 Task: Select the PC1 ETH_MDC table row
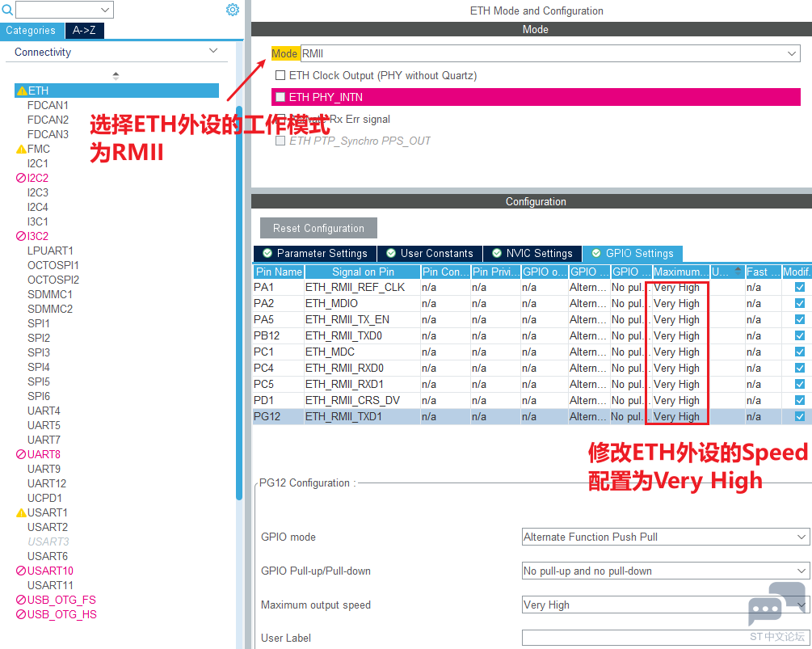coord(532,352)
